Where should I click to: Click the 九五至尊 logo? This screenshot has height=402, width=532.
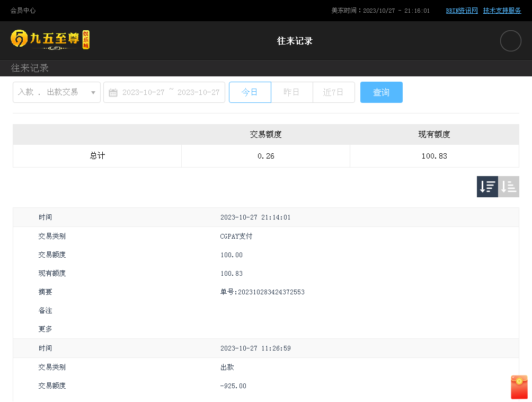point(50,40)
